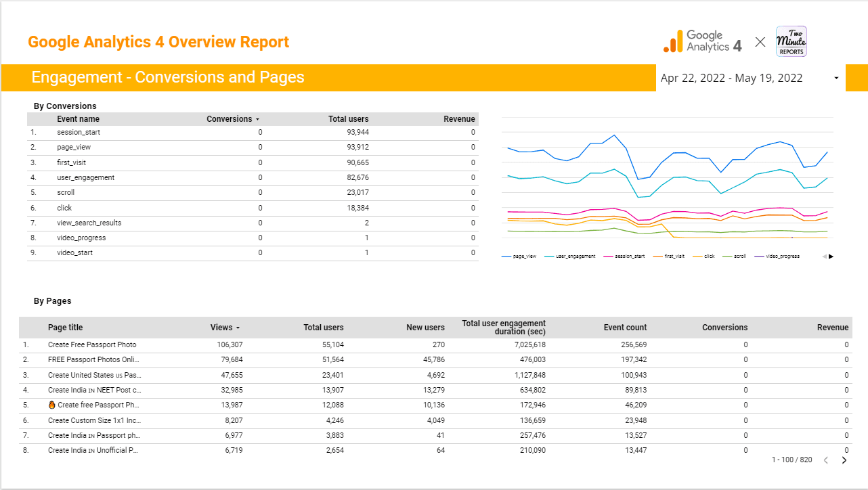Click new users value 45,786

click(433, 360)
